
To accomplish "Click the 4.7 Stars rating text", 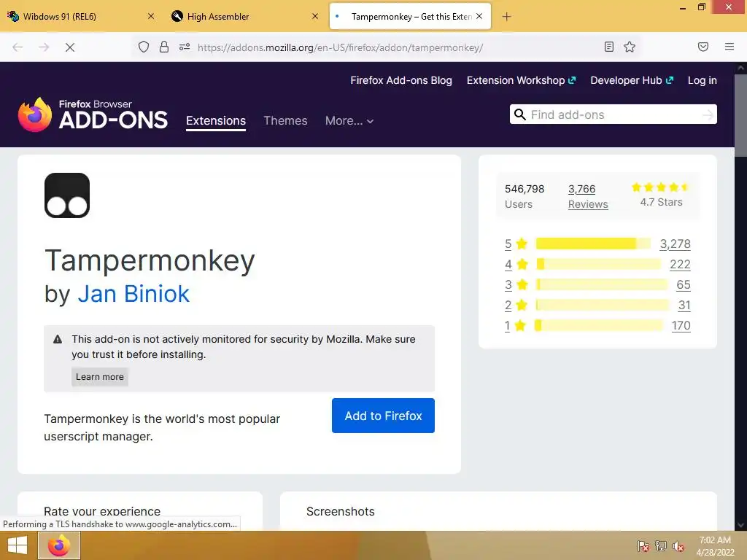I will (x=661, y=202).
